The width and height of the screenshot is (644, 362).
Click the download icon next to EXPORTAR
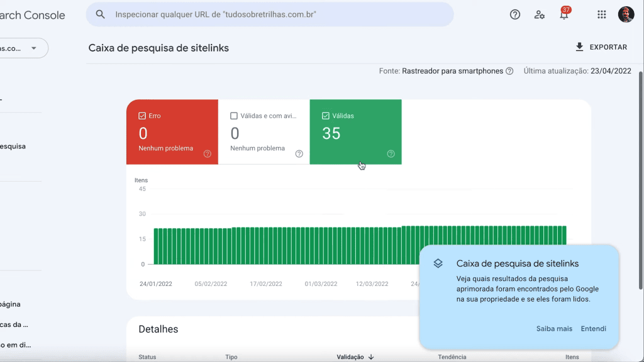[x=578, y=47]
